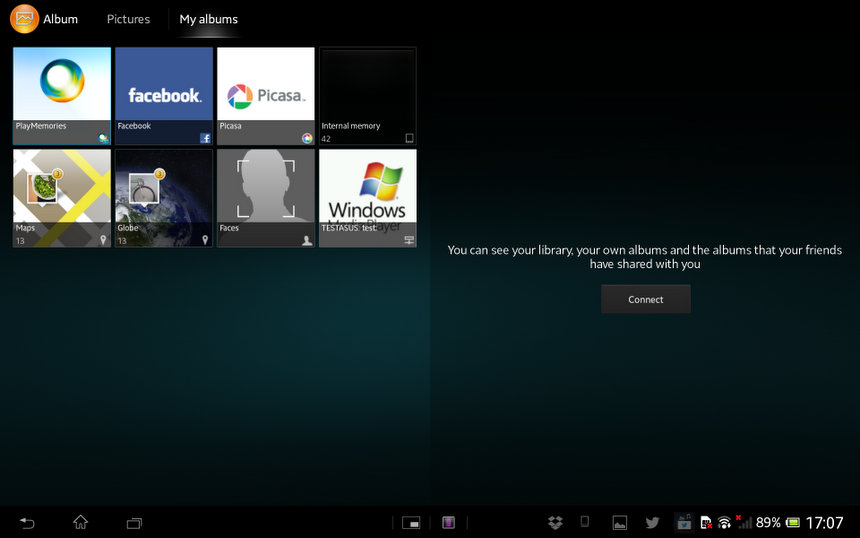Viewport: 860px width, 538px height.
Task: Tap the green battery icon
Action: click(x=793, y=523)
